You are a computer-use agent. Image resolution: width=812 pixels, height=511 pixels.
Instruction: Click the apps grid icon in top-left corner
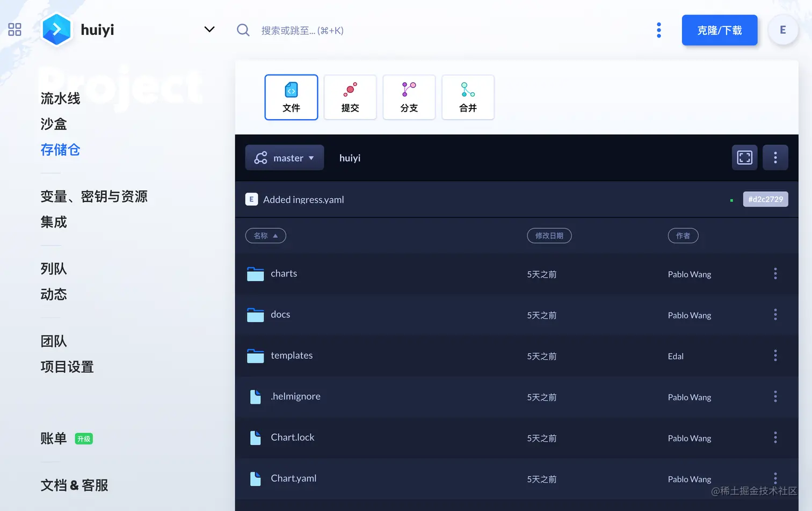point(15,30)
